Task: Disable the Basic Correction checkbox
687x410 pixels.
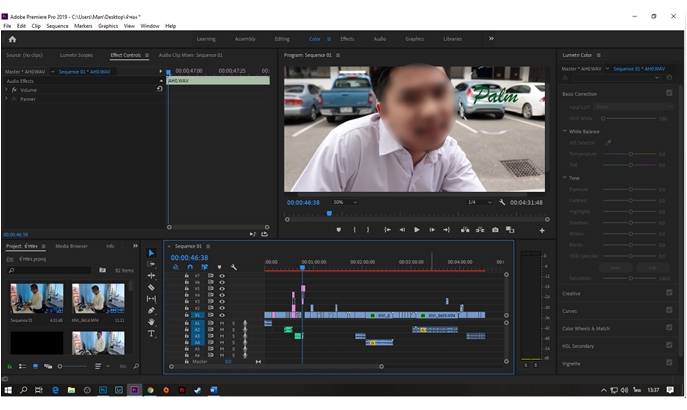Action: (x=669, y=93)
